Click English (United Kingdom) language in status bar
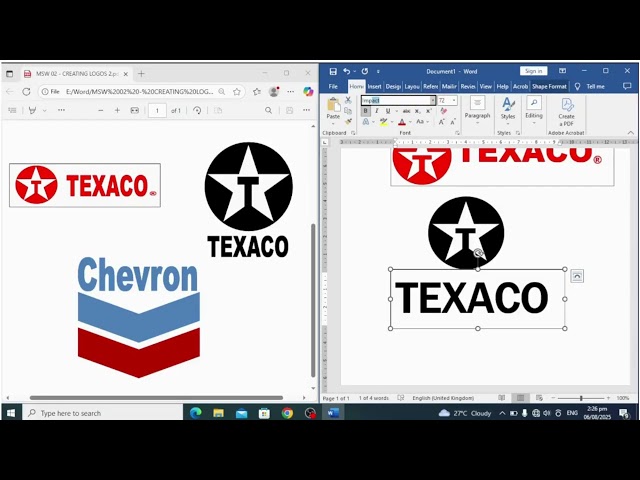Screen dimensions: 640x480 443,398
